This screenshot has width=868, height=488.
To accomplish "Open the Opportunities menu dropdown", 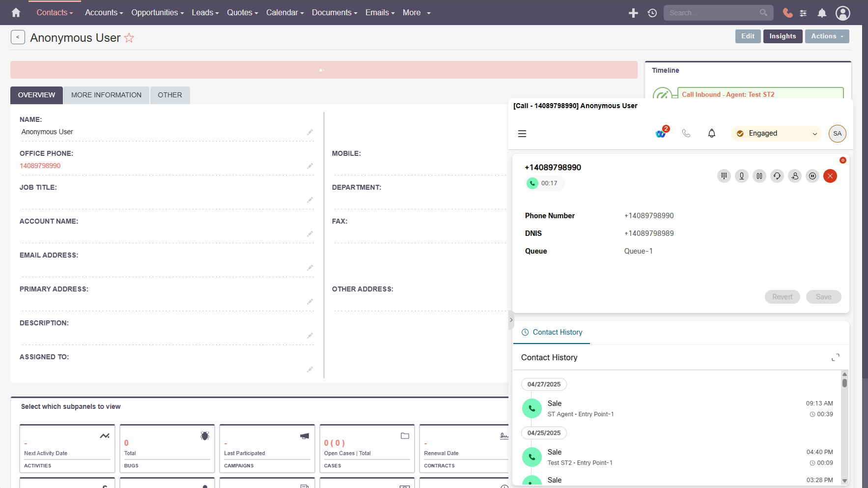I will pos(157,13).
